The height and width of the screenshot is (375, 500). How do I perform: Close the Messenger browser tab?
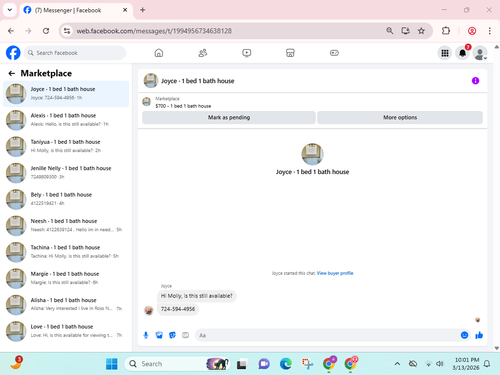point(125,10)
